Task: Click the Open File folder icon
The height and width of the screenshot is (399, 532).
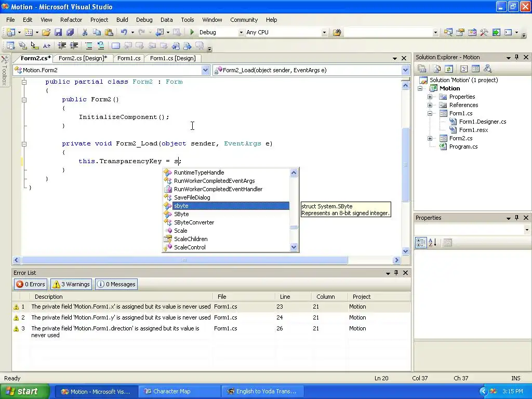Action: (x=46, y=32)
